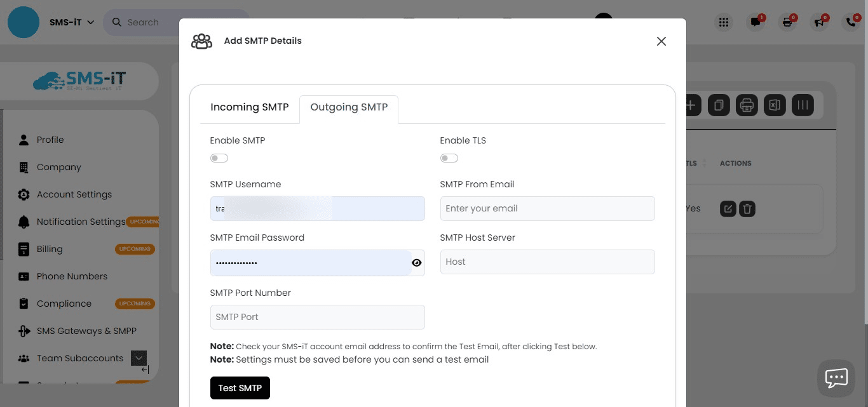
Task: Click the print icon in background toolbar
Action: 747,105
